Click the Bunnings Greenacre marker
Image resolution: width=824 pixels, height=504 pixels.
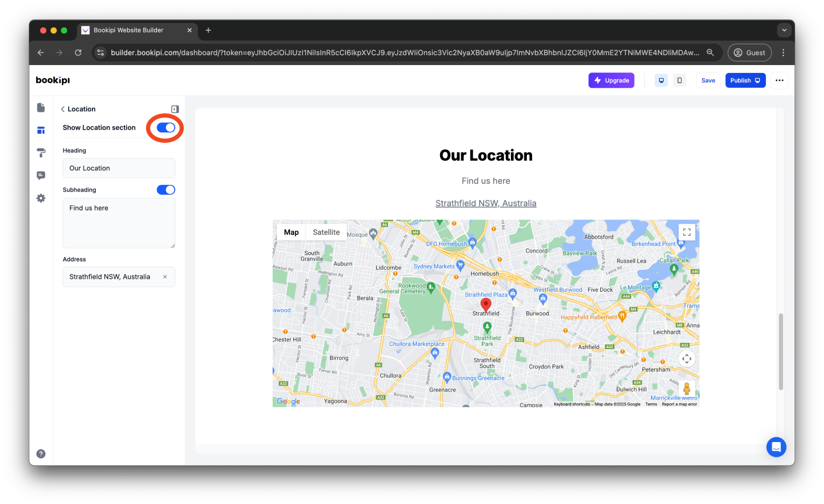[447, 377]
